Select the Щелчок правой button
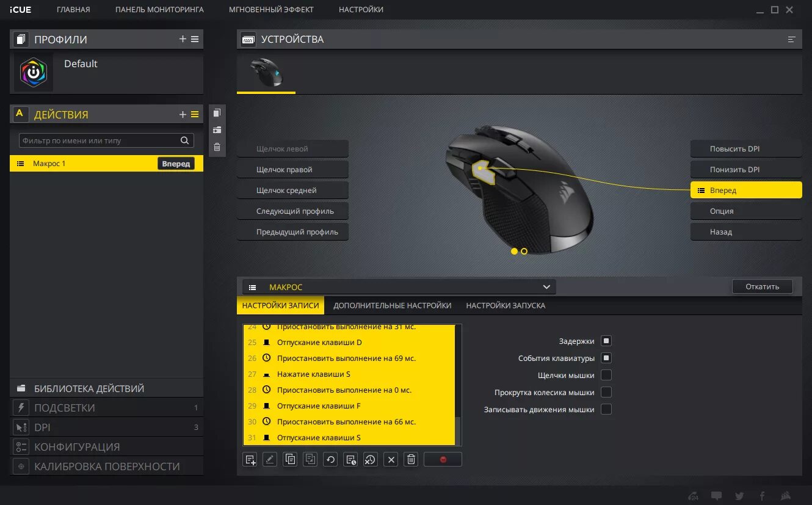812x505 pixels. 292,169
